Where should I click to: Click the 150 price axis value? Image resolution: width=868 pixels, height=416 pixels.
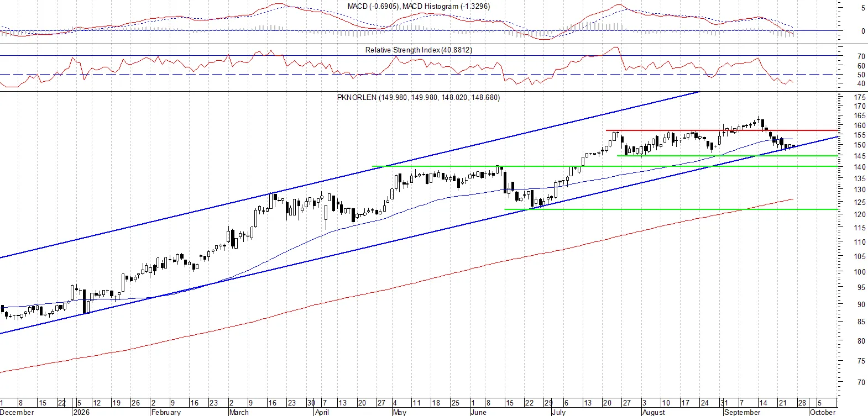point(860,145)
